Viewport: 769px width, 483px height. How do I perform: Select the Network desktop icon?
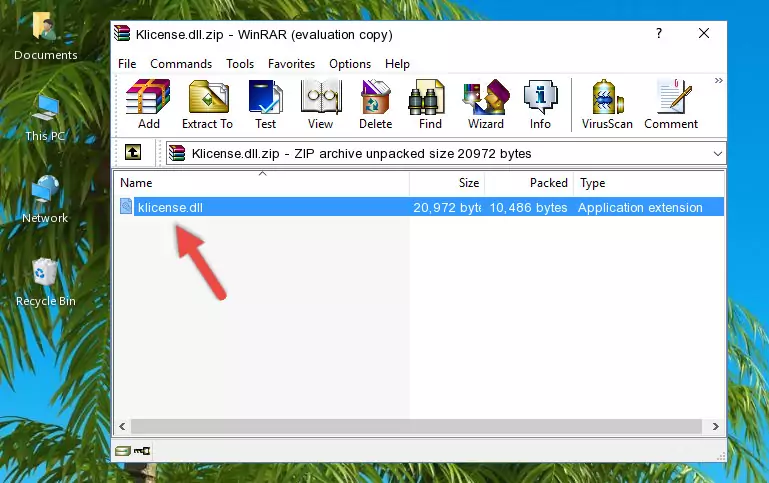(x=45, y=199)
